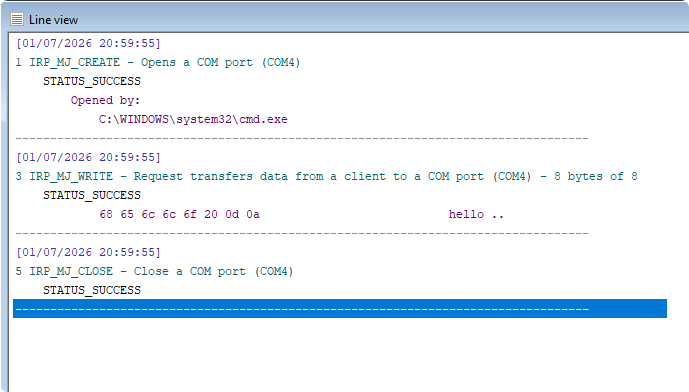Select the IRP_MJ_CLOSE Close a COM port line

(154, 271)
